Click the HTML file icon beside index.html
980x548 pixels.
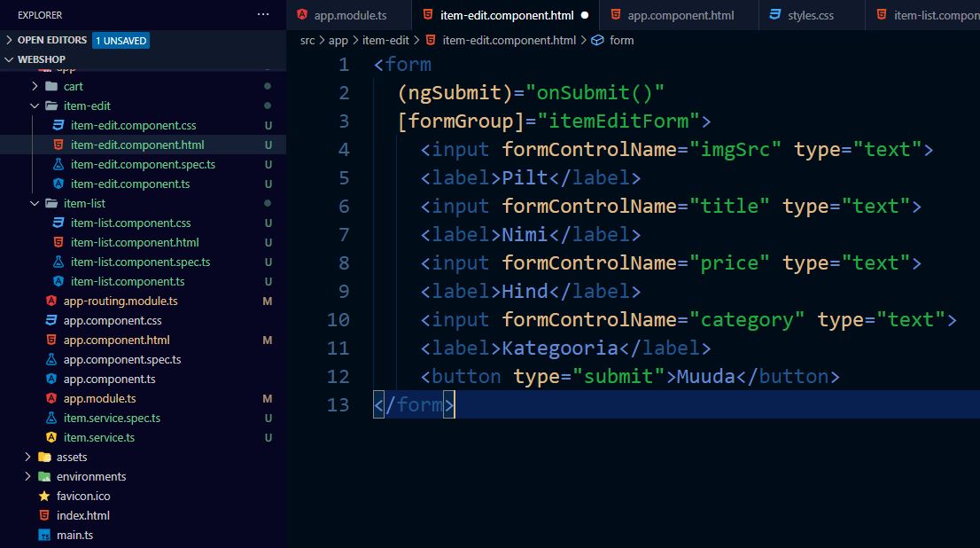click(x=43, y=515)
